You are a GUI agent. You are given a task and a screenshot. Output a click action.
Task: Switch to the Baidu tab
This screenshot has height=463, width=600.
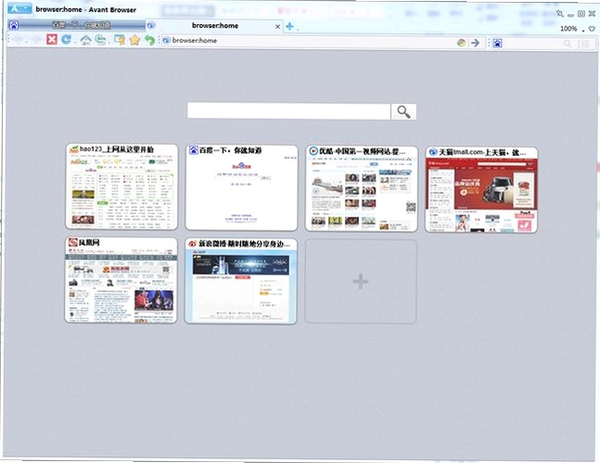click(x=77, y=25)
